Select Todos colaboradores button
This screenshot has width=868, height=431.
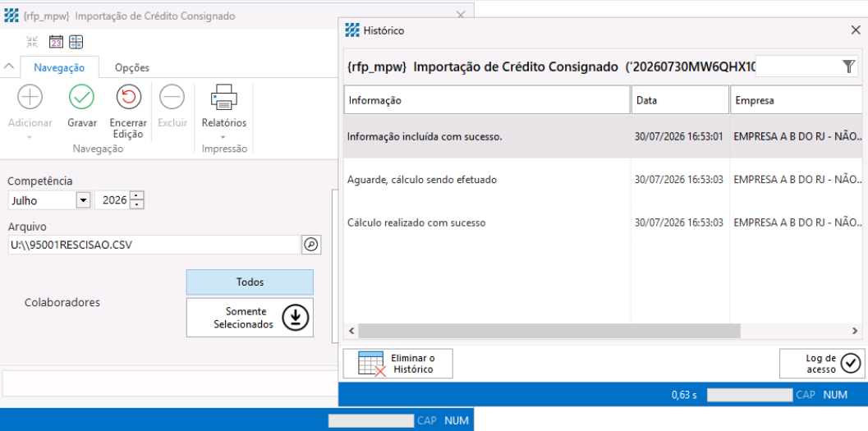coord(250,282)
